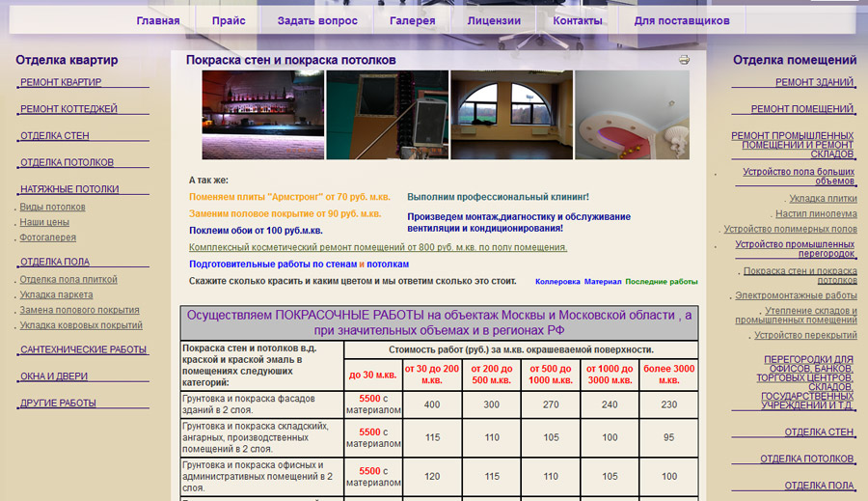Screen dimensions: 868x501
Task: Open the Лицензии menu item
Action: click(494, 20)
